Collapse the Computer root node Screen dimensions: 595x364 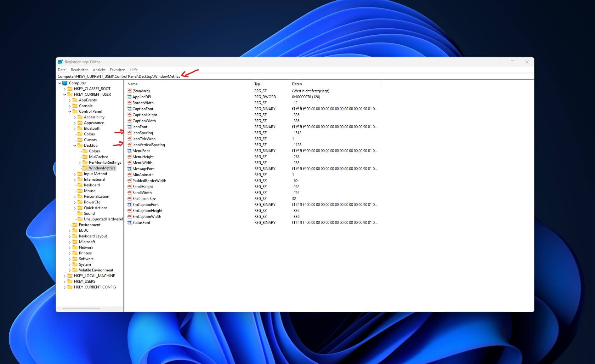[59, 83]
